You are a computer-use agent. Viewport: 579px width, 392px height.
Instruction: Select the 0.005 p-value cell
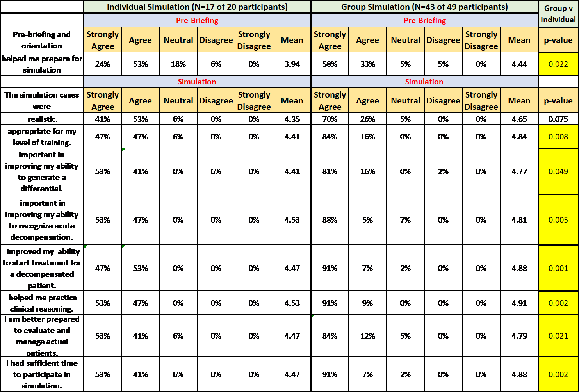(558, 220)
